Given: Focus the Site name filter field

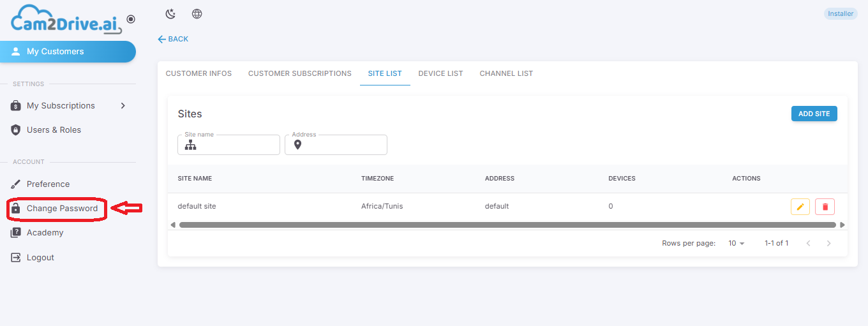Looking at the screenshot, I should pos(228,145).
